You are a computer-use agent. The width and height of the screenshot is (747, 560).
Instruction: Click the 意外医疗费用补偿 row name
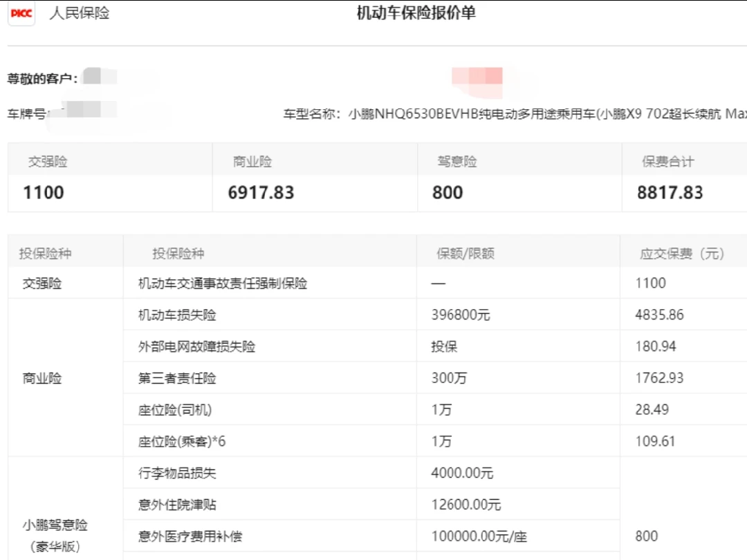(x=190, y=536)
